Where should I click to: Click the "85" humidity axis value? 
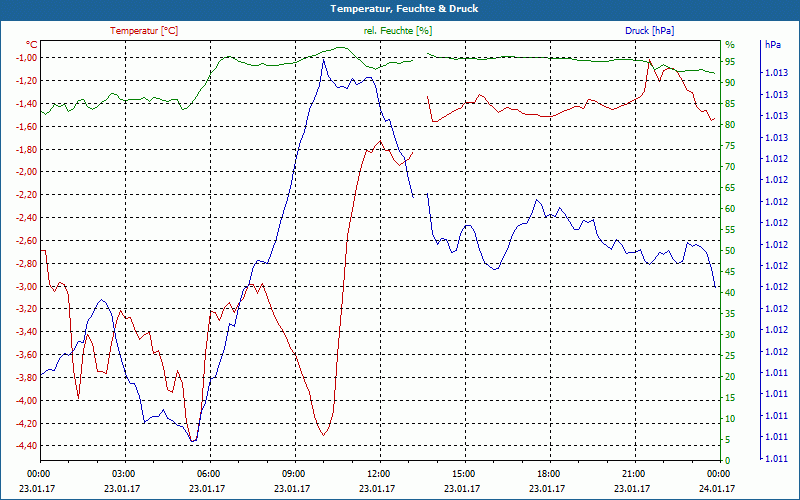pyautogui.click(x=730, y=104)
